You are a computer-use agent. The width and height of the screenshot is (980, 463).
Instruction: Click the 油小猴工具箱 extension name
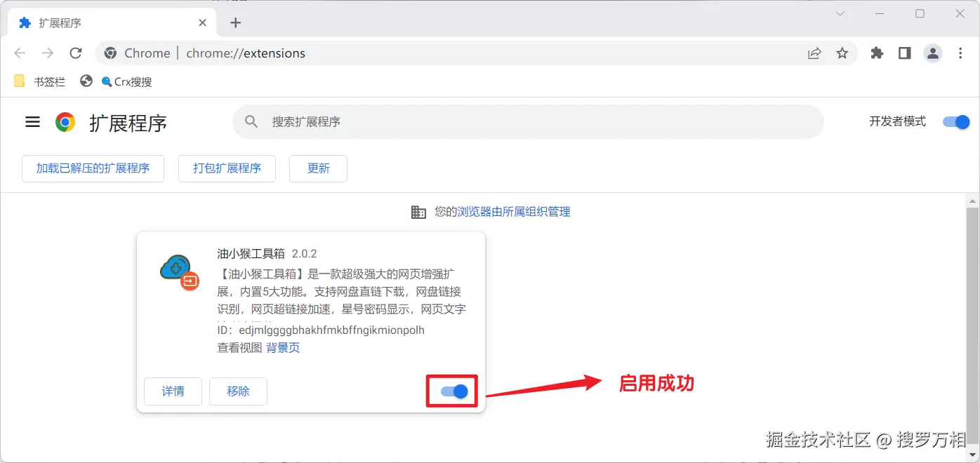pyautogui.click(x=251, y=253)
